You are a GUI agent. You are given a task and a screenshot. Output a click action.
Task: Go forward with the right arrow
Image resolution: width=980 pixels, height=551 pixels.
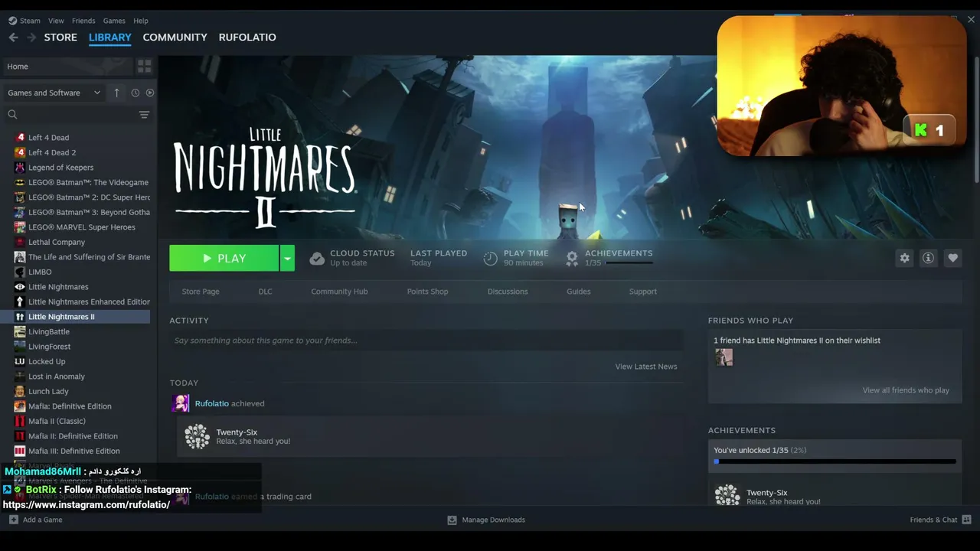click(x=31, y=37)
